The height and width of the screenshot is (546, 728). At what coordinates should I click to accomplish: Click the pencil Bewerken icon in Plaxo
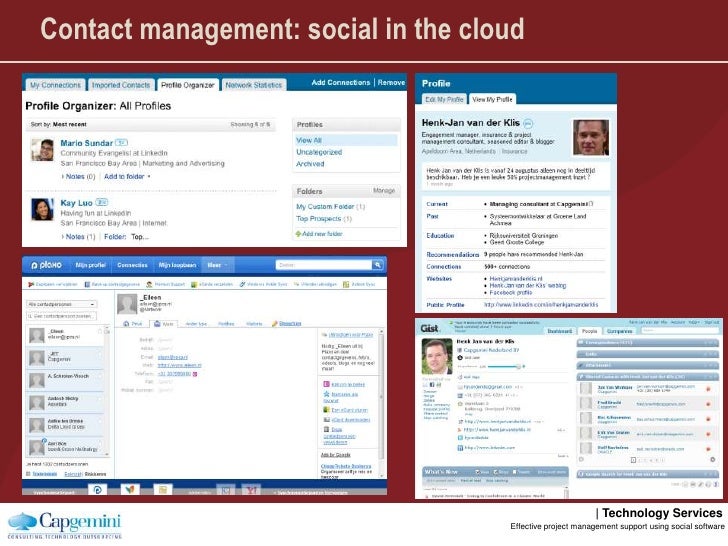pos(274,324)
